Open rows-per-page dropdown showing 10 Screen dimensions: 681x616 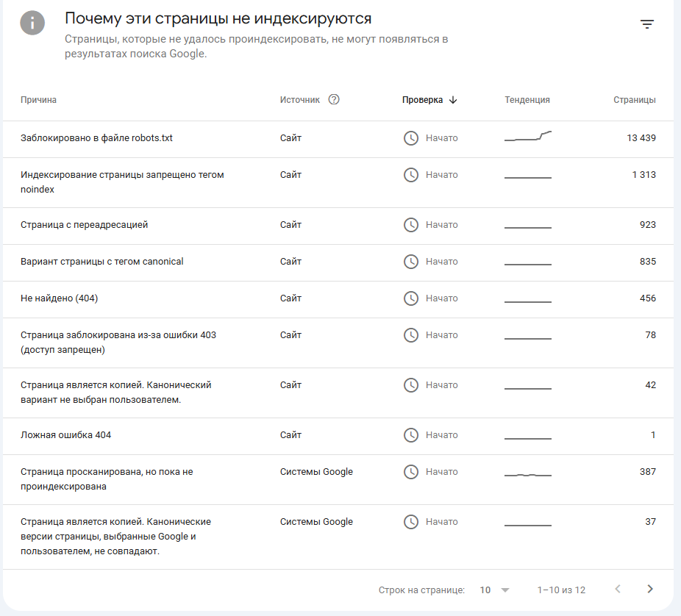[494, 590]
